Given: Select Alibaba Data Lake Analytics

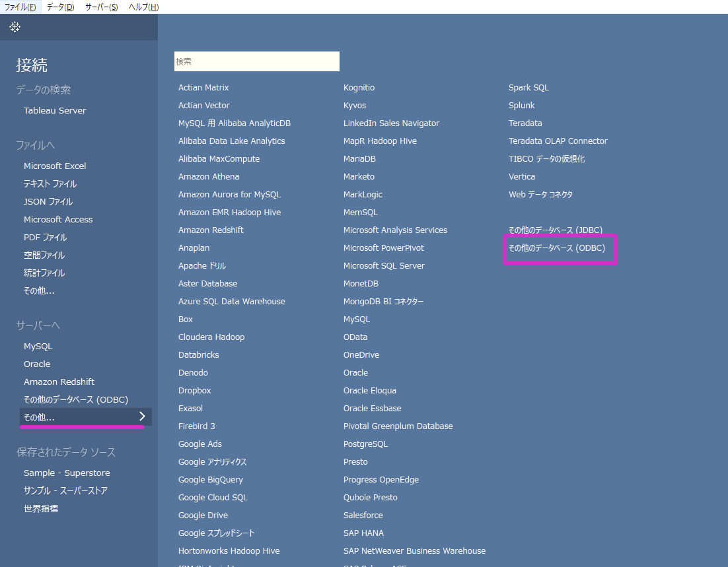Looking at the screenshot, I should tap(232, 141).
